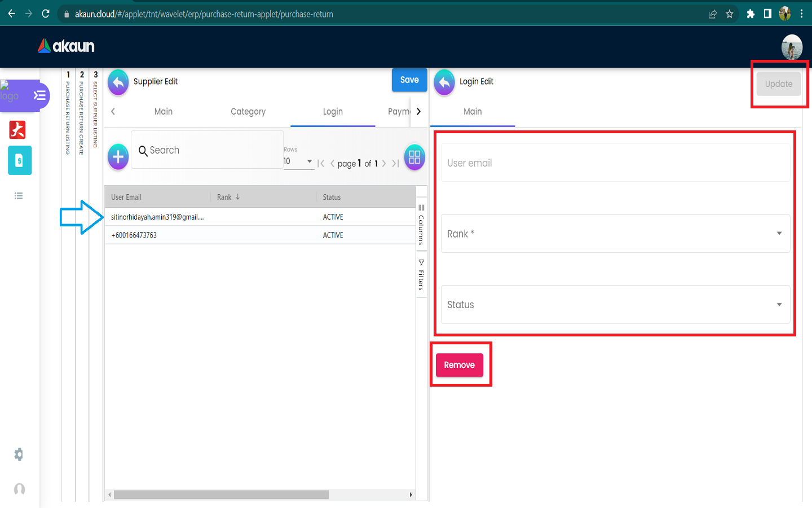
Task: Open the Chrome three-dot menu
Action: click(801, 14)
